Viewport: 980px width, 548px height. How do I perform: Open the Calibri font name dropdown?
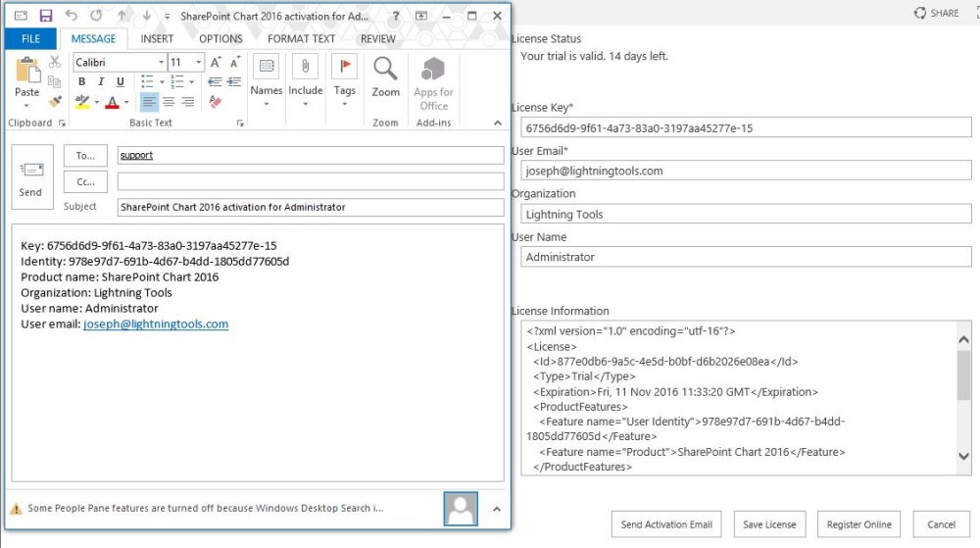[x=162, y=63]
